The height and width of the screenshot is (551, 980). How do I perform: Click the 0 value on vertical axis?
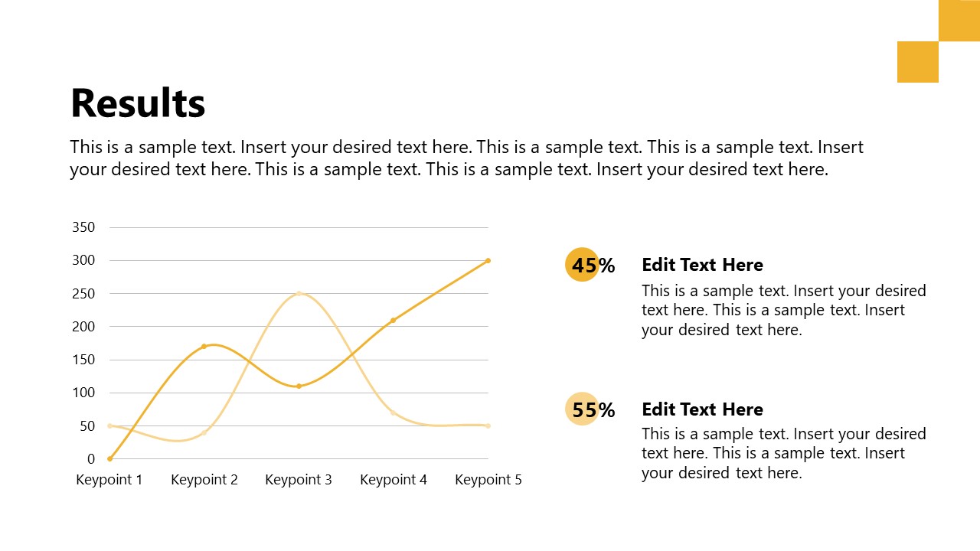pos(91,459)
